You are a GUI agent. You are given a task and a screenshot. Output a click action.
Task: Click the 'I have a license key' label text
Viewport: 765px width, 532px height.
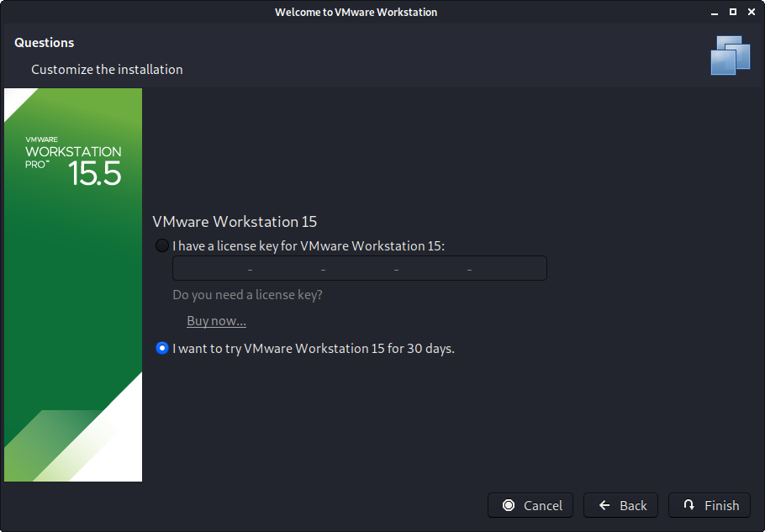coord(308,246)
